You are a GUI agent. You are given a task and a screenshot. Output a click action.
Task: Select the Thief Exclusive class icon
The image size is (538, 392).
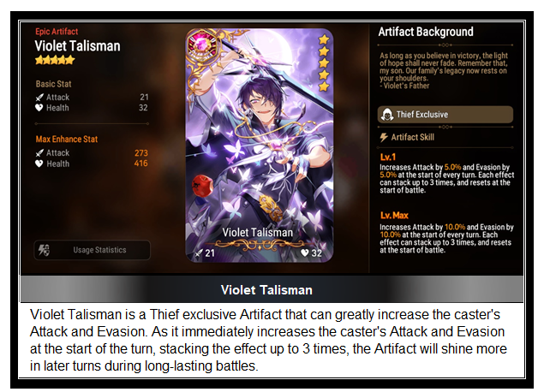pos(387,115)
